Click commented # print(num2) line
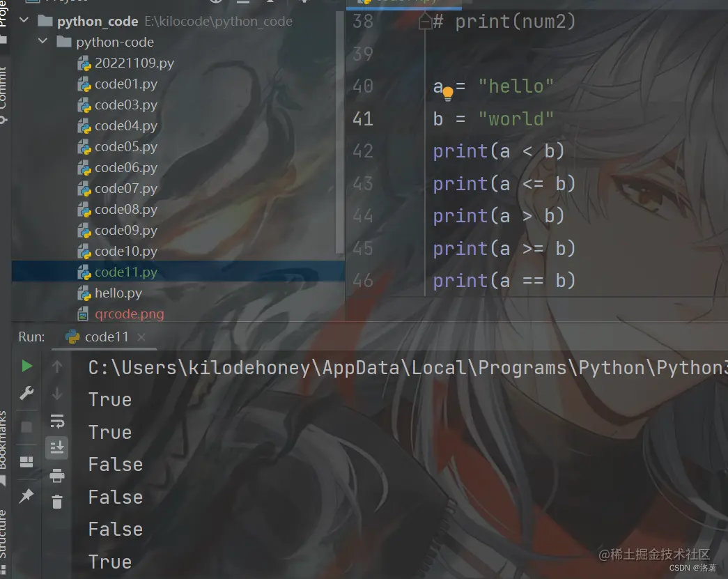The image size is (728, 579). pyautogui.click(x=504, y=22)
